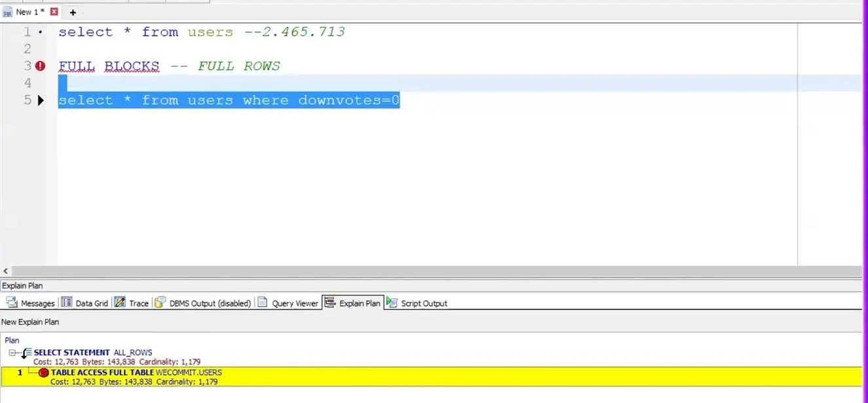Viewport: 868px width, 403px height.
Task: Click the FULL BLOCKS text on line 3
Action: click(109, 66)
